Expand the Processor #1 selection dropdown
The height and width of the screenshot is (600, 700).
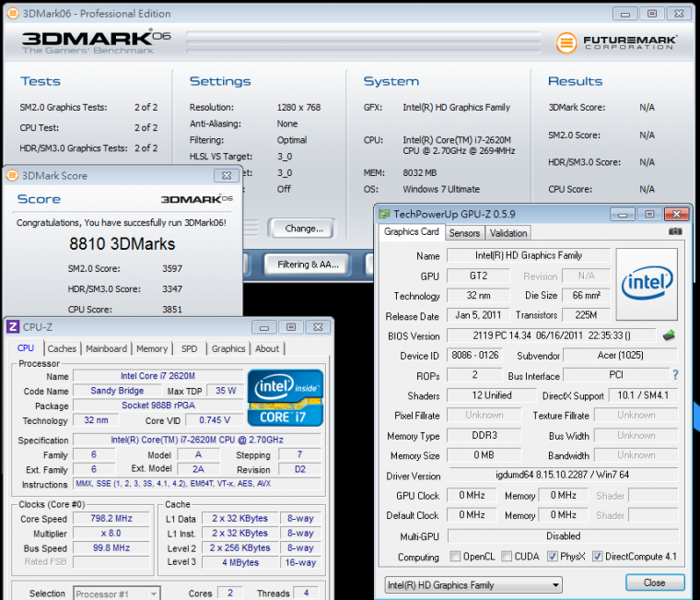click(117, 594)
